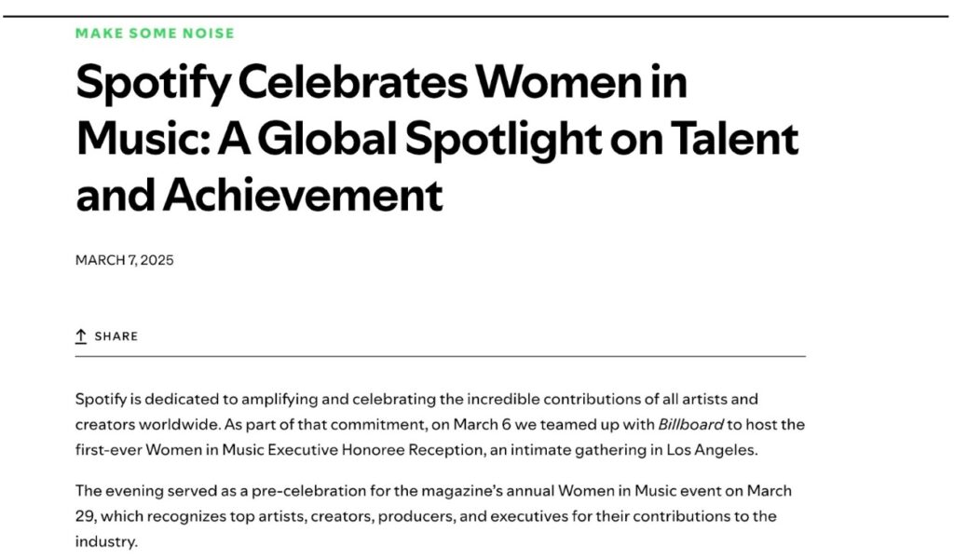954x560 pixels.
Task: Click the final word "industry."
Action: (105, 541)
